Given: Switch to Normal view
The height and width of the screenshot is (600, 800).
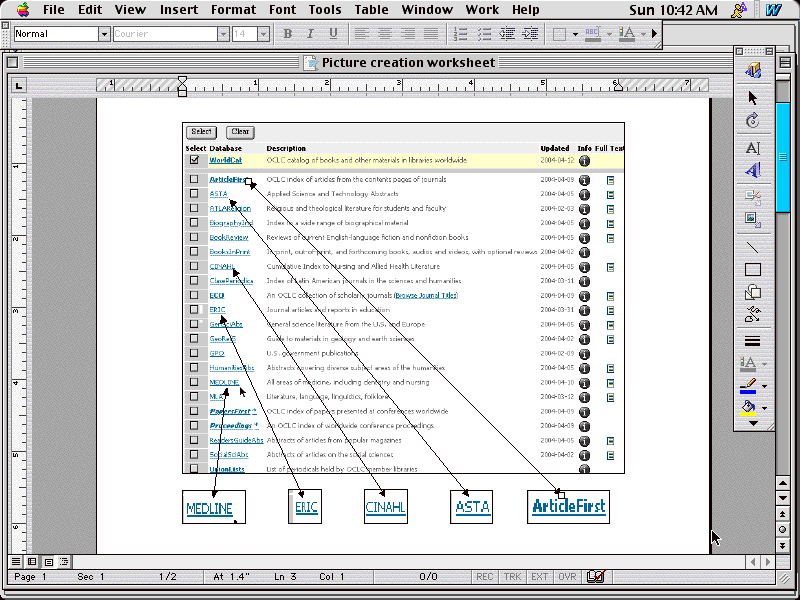Looking at the screenshot, I should click(16, 562).
